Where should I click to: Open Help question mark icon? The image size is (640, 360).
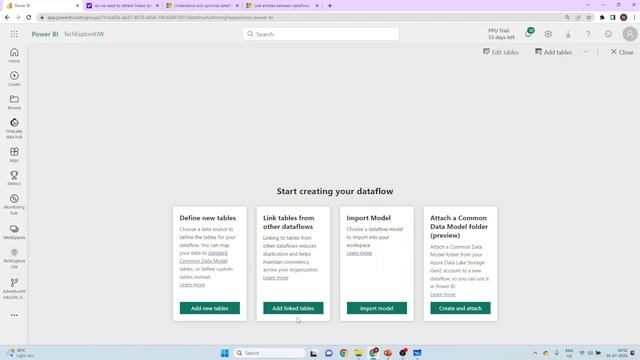point(588,34)
